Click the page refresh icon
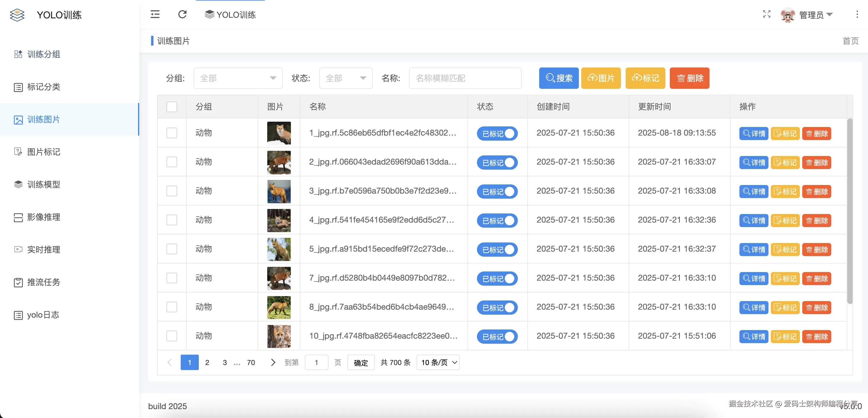868x418 pixels. [x=182, y=15]
